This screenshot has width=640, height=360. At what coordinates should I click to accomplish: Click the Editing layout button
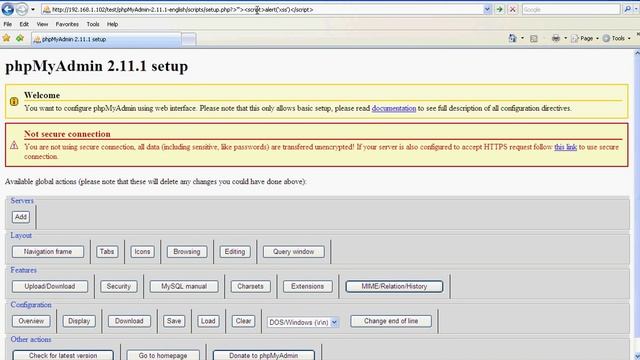tap(235, 252)
